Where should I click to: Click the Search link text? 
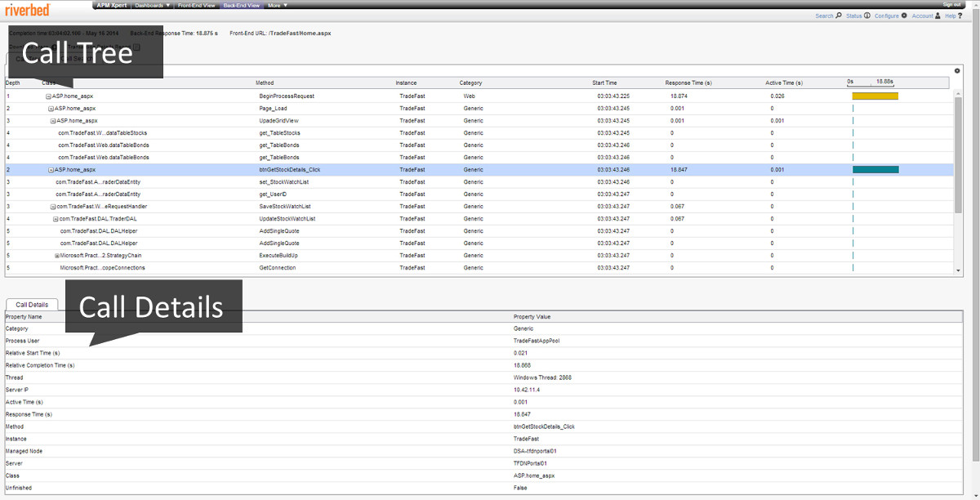[x=824, y=16]
